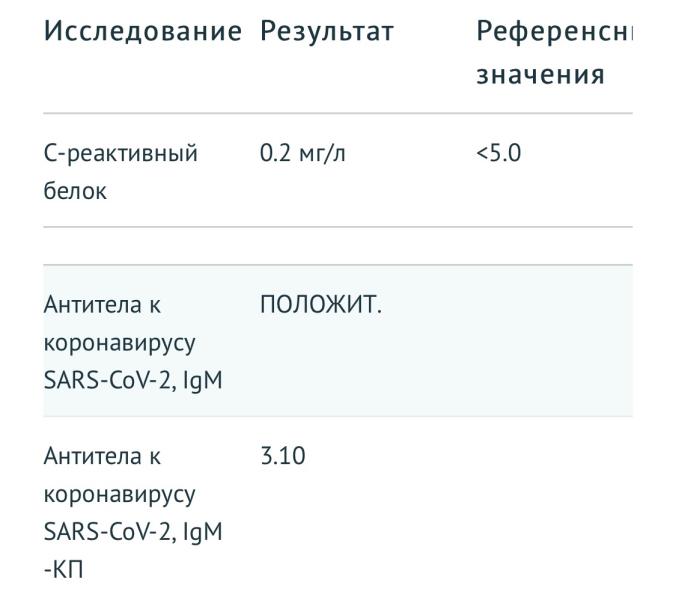675x600 pixels.
Task: Click коронавирусу in the bottom row
Action: click(120, 495)
